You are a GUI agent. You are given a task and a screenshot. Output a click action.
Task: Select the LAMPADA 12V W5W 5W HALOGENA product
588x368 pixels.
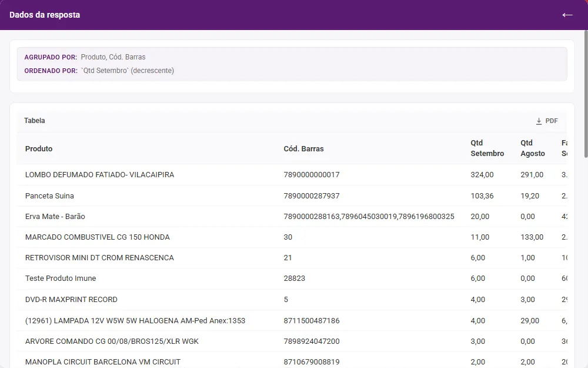[x=135, y=321]
